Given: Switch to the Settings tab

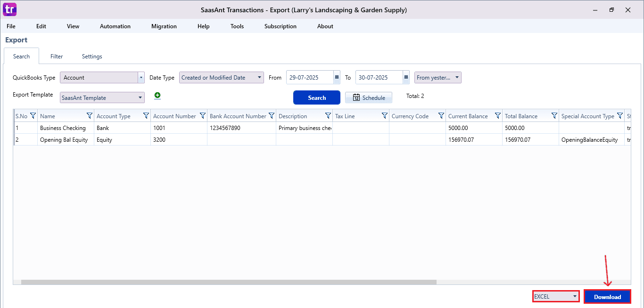Looking at the screenshot, I should click(92, 56).
